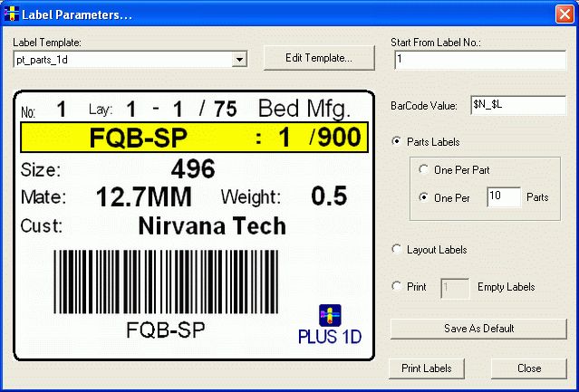Viewport: 579px width, 392px height.
Task: Click the Edit Template... button
Action: [319, 58]
